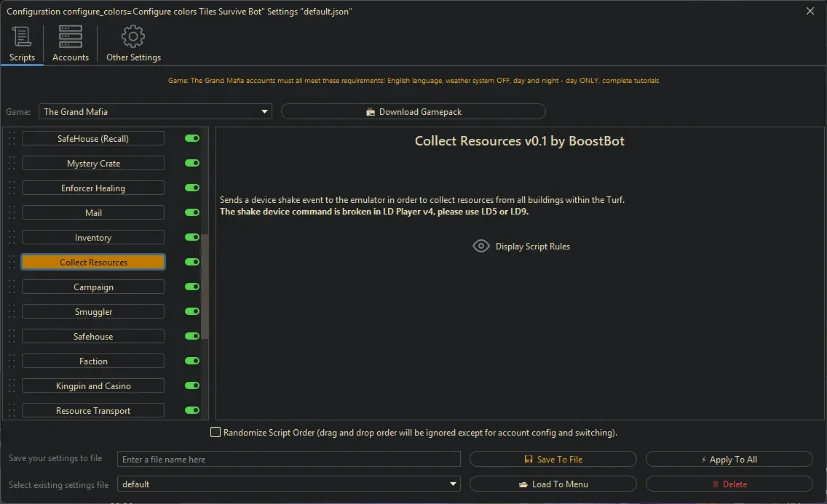The image size is (827, 504).
Task: Select the Kingpin and Casino script
Action: click(x=93, y=386)
